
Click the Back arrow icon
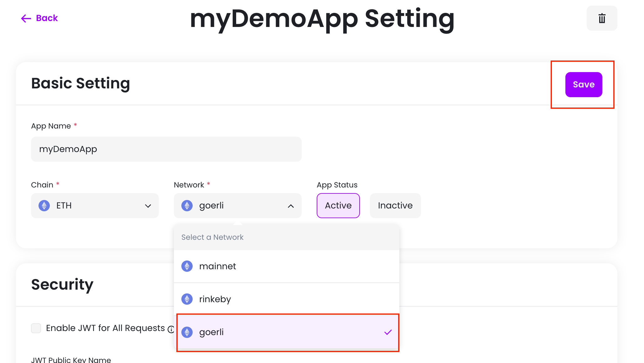[26, 18]
